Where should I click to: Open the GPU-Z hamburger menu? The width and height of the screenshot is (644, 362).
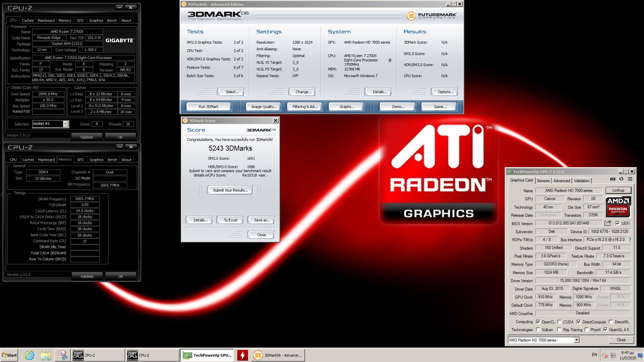630,179
